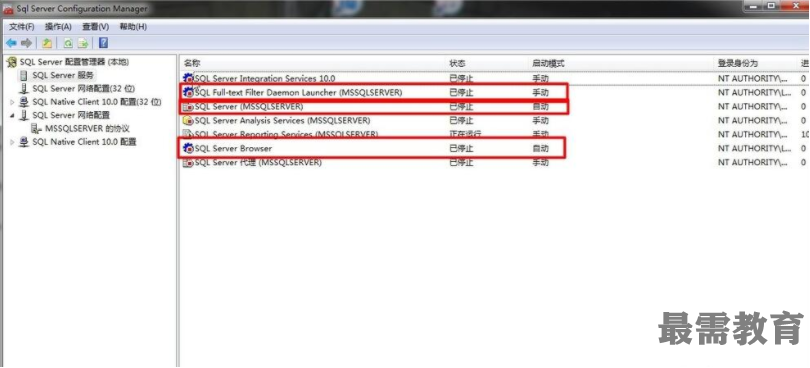Select the SQL Server (MSSQLSERVER) name text
The height and width of the screenshot is (368, 810).
[x=249, y=106]
